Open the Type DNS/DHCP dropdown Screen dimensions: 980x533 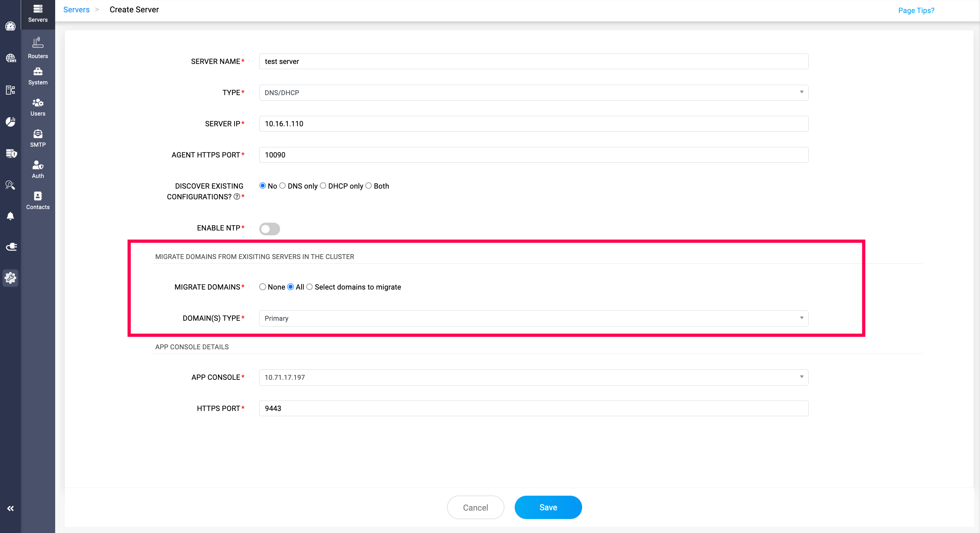coord(533,93)
